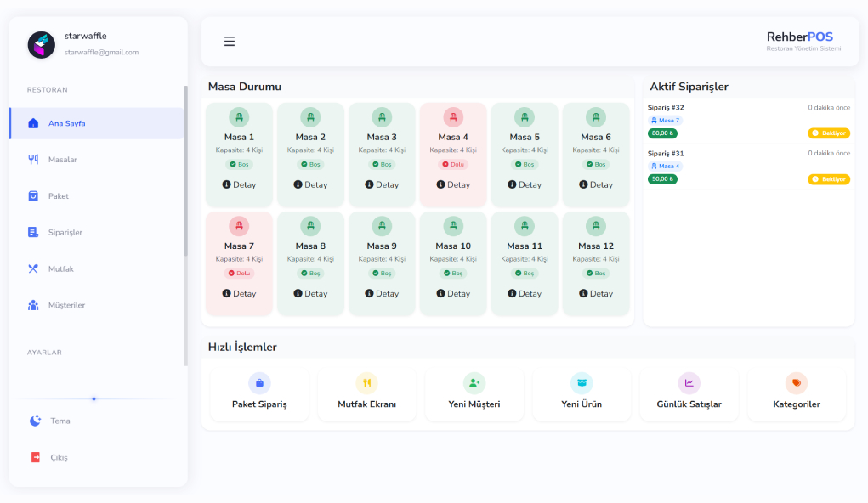Click the Yeni Müşteri person icon

coord(474,382)
